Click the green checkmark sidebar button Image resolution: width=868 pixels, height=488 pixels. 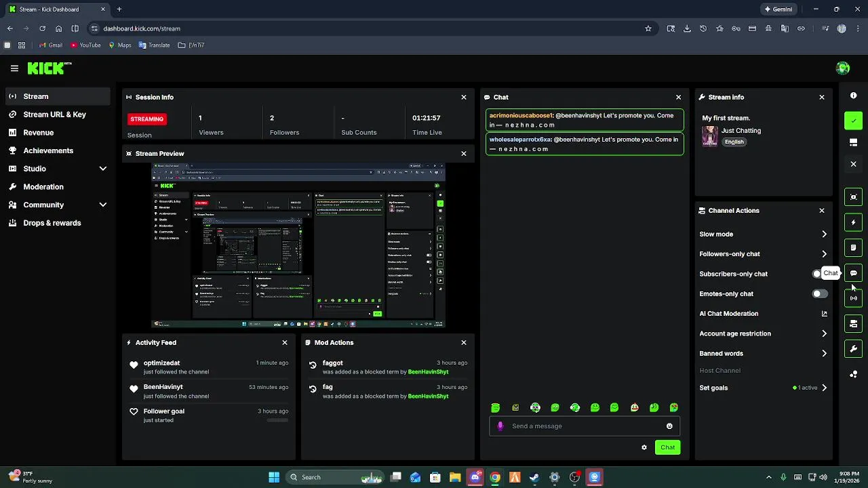(x=854, y=121)
